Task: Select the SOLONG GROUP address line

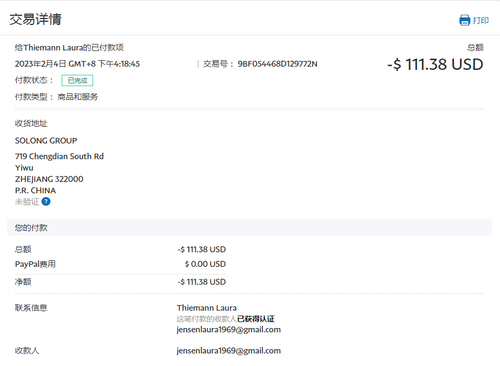Action: [x=46, y=141]
